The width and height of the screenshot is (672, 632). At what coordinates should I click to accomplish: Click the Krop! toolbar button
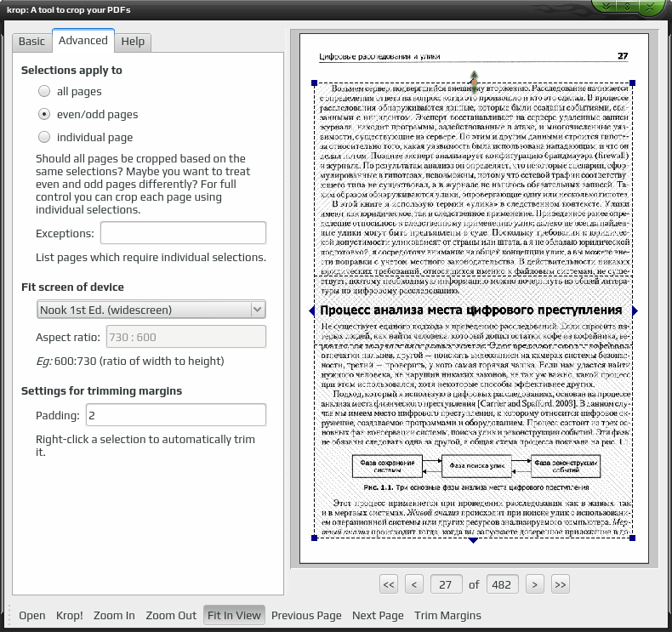[70, 615]
